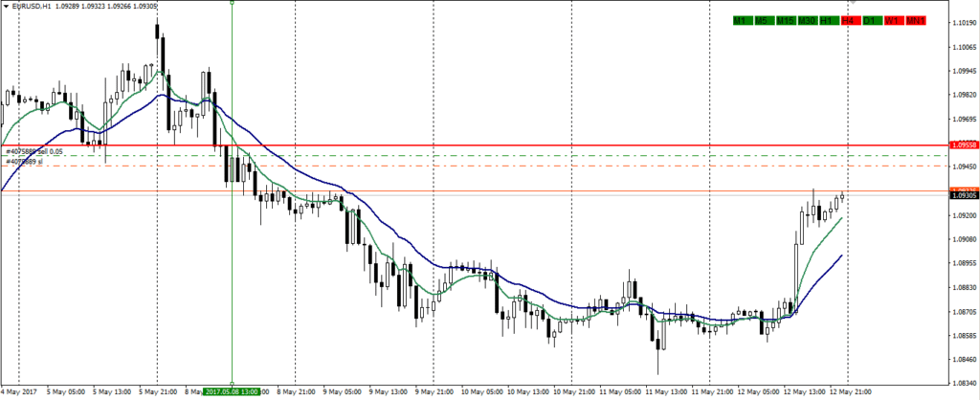980x400 pixels.
Task: Click the M15 timeframe box
Action: coord(786,20)
